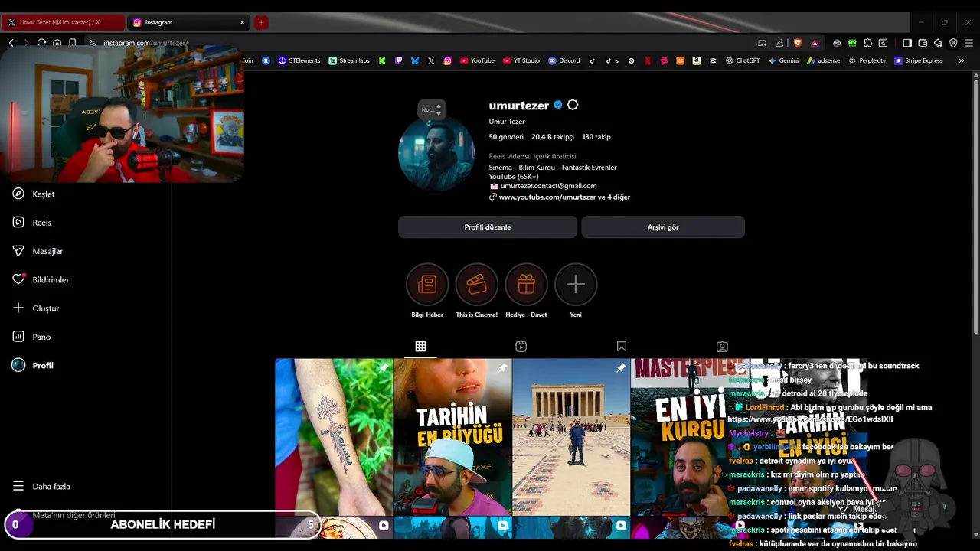Open Bildirimler heart icon

point(19,279)
